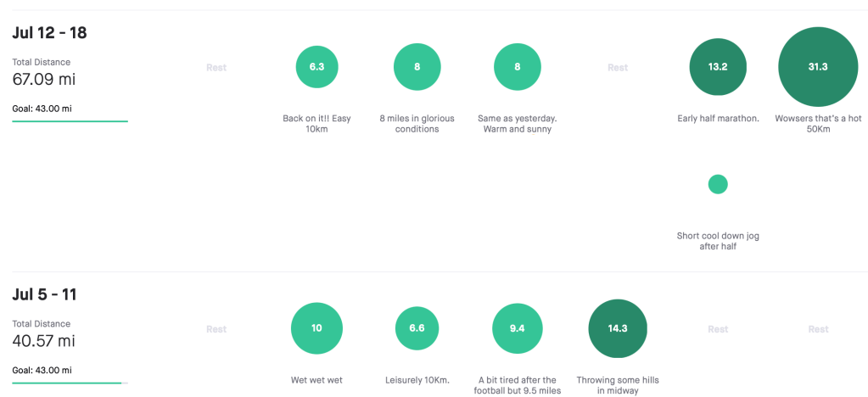The image size is (868, 397).
Task: Open the 9.4 mile run bubble
Action: tap(517, 328)
